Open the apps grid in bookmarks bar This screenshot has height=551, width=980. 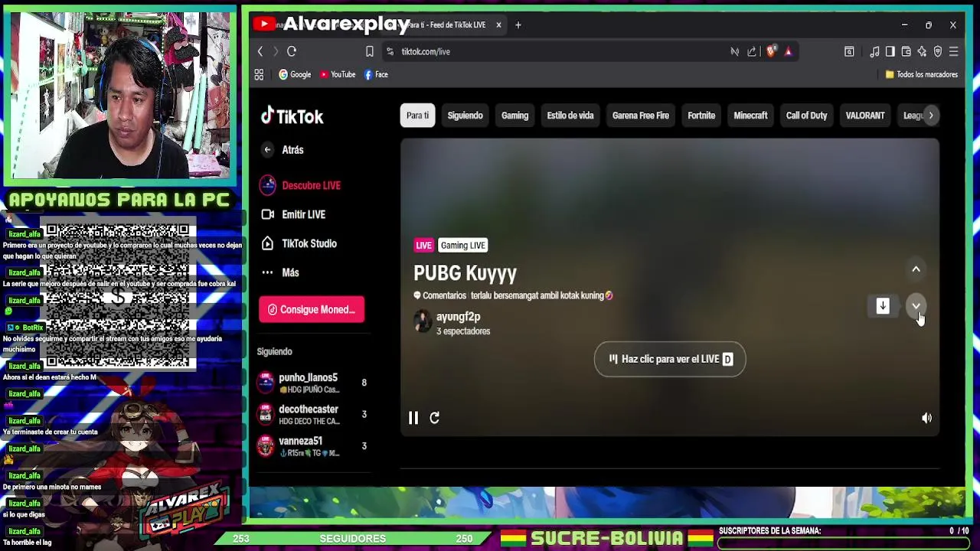[x=259, y=74]
